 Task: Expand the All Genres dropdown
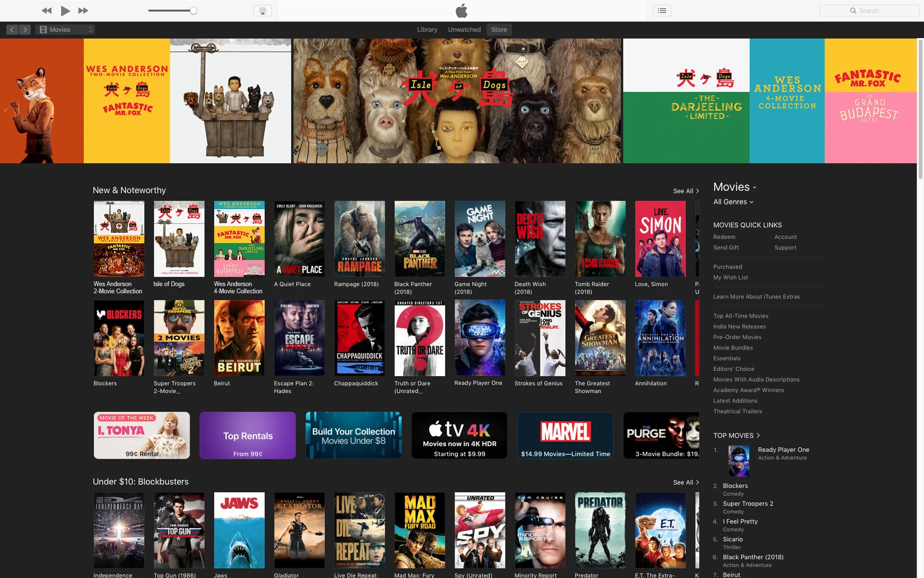point(733,202)
